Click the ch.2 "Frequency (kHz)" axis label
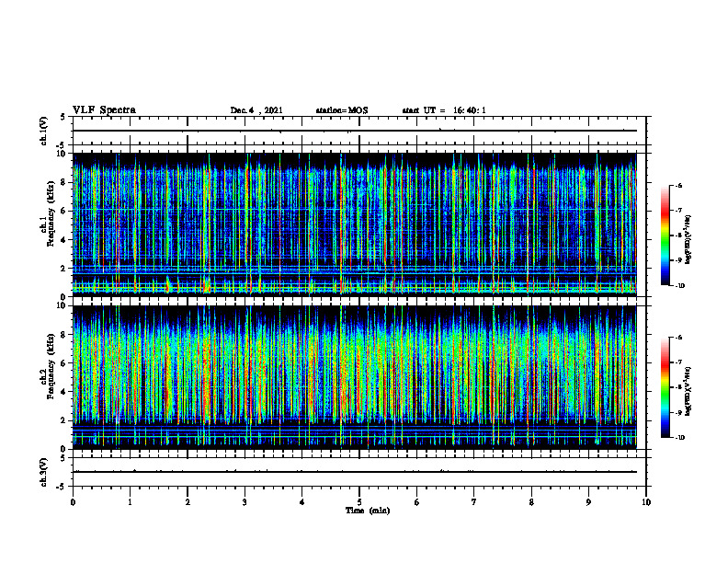Screen dimensions: 728x563 [x=51, y=366]
